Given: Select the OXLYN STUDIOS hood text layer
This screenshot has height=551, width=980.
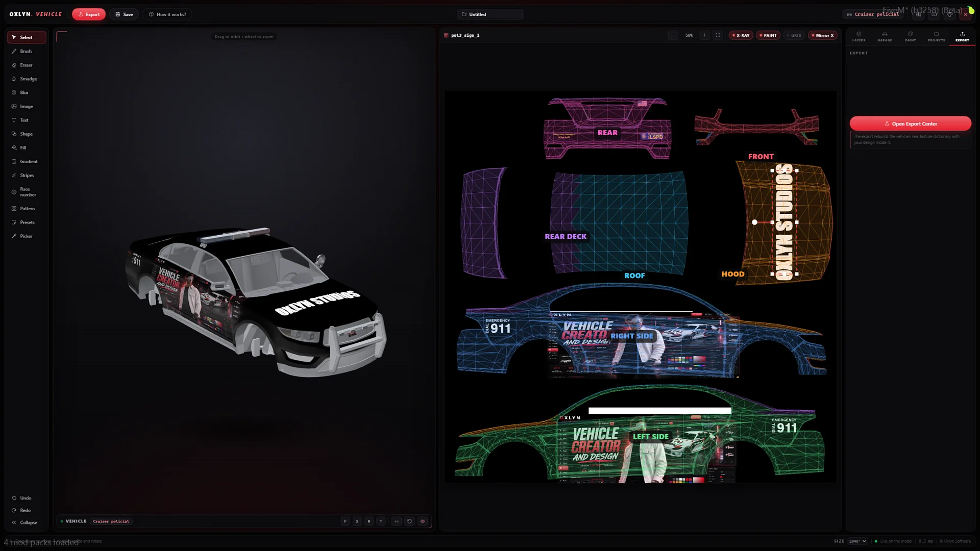Looking at the screenshot, I should [x=785, y=222].
